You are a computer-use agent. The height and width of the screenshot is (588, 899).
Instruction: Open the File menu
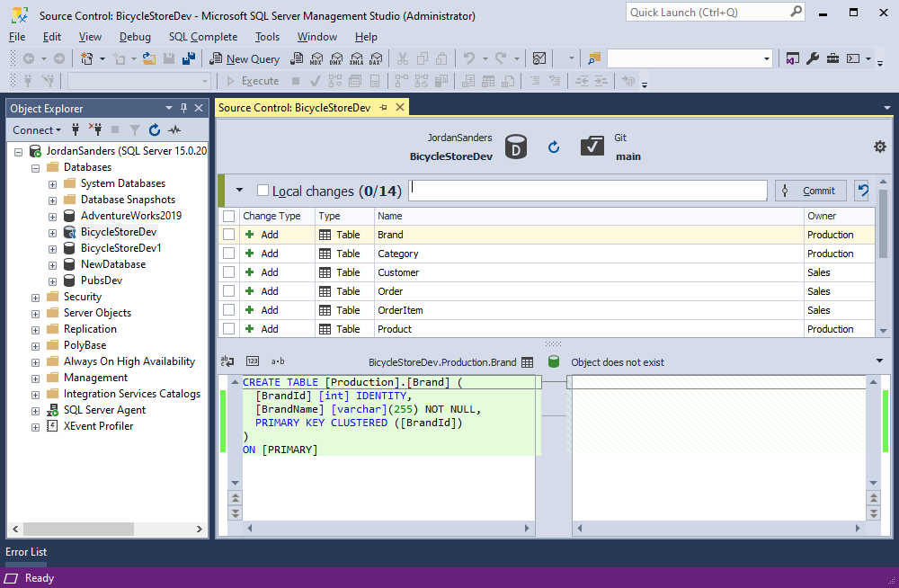[x=17, y=37]
